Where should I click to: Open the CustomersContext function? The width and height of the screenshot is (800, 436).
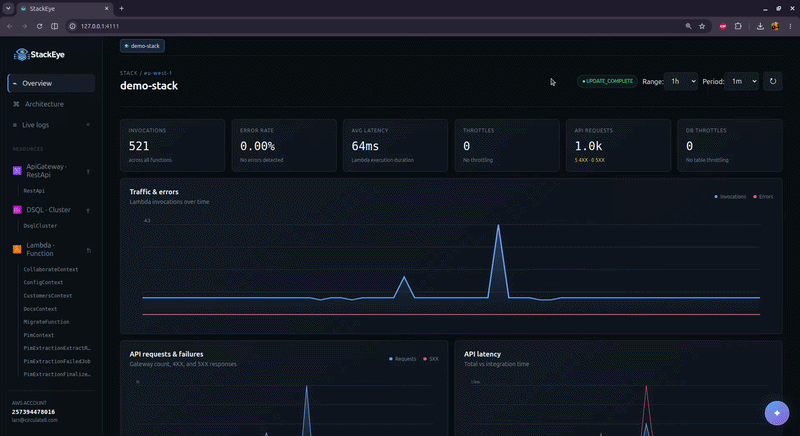(47, 296)
